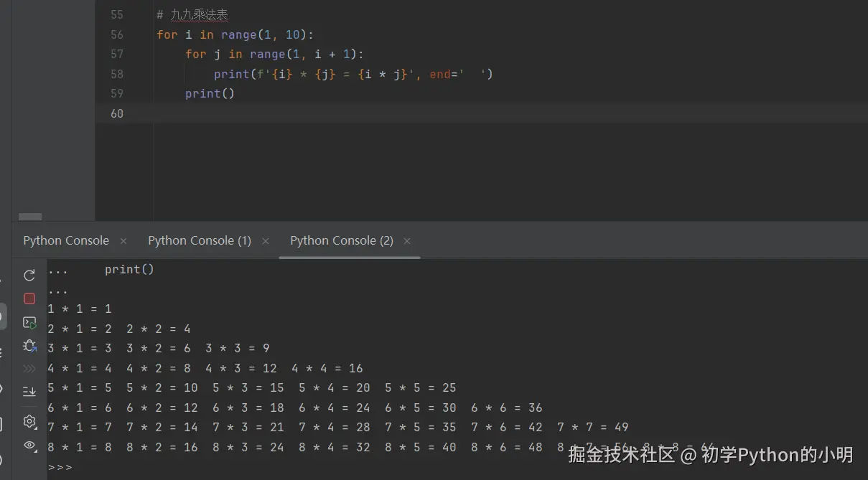Click line number 56 in gutter
This screenshot has width=868, height=480.
(x=117, y=34)
